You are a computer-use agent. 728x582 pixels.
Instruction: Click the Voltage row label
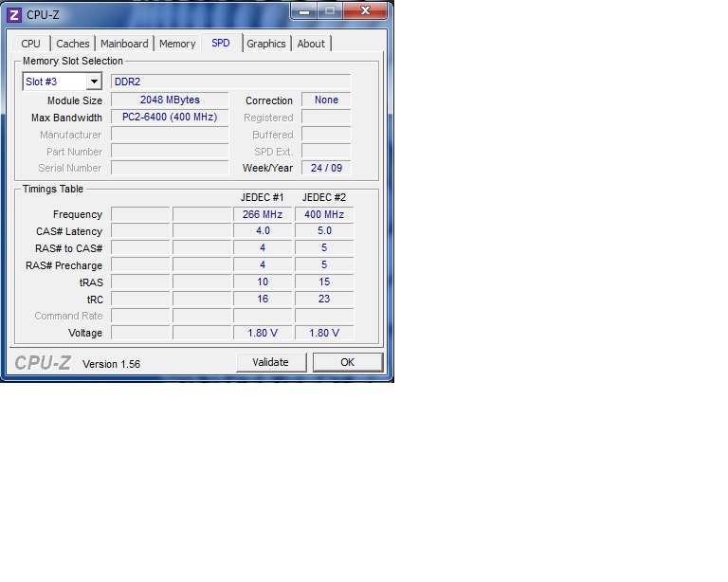pyautogui.click(x=85, y=334)
